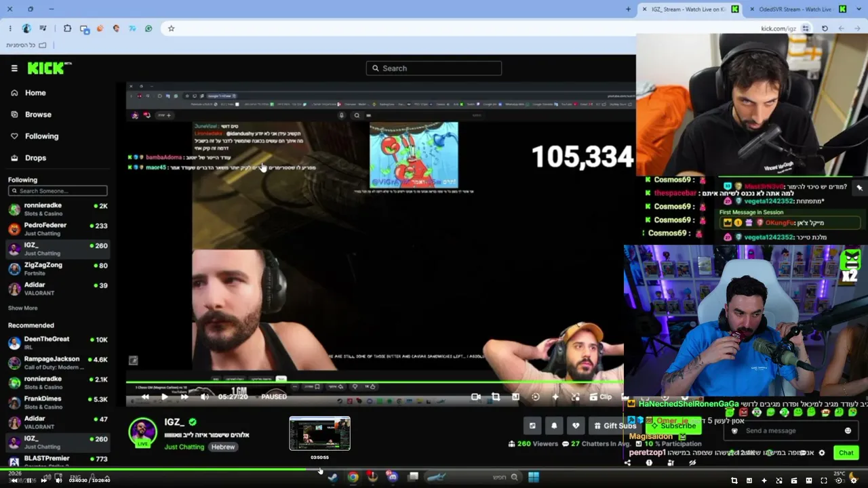The height and width of the screenshot is (488, 868).
Task: Click the camera icon in video controls
Action: (x=476, y=397)
